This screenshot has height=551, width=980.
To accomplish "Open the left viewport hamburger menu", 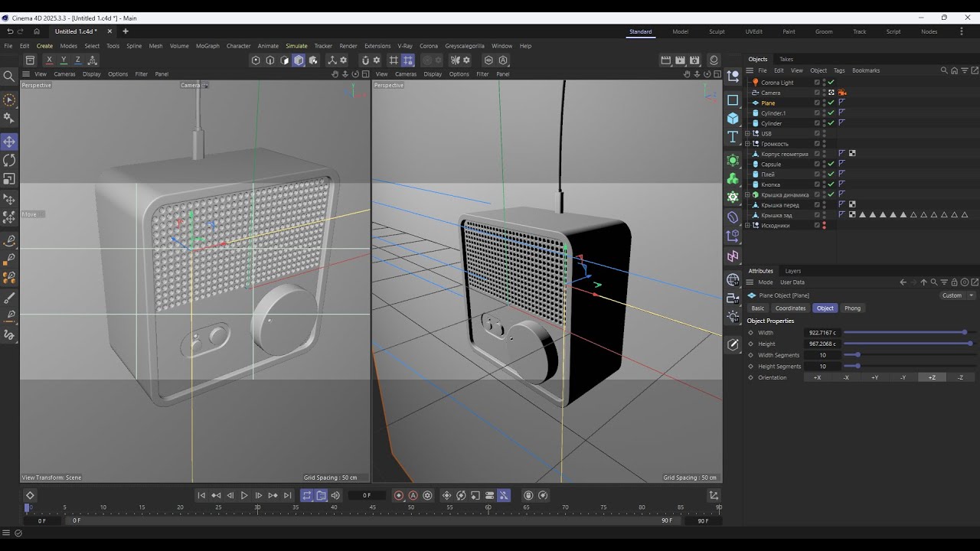I will coord(25,74).
